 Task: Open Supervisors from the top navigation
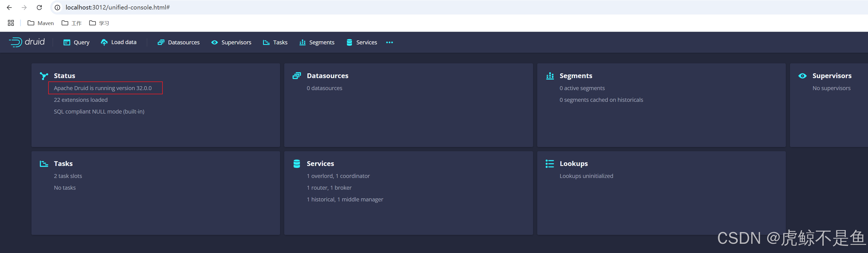pos(231,42)
